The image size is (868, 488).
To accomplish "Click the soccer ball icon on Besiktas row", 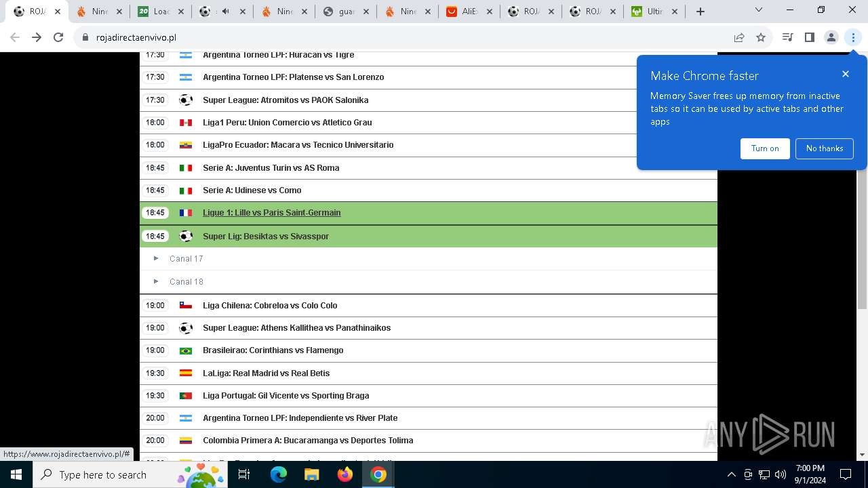I will pyautogui.click(x=185, y=236).
